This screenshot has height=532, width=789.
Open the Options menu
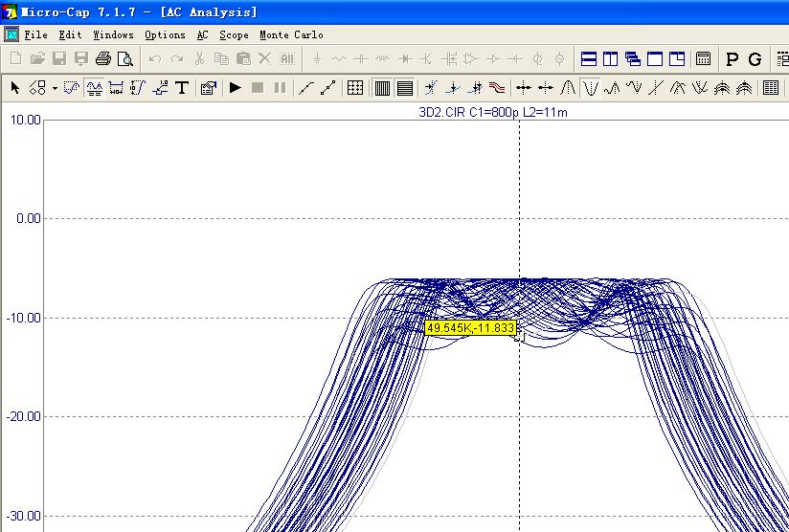click(x=165, y=34)
